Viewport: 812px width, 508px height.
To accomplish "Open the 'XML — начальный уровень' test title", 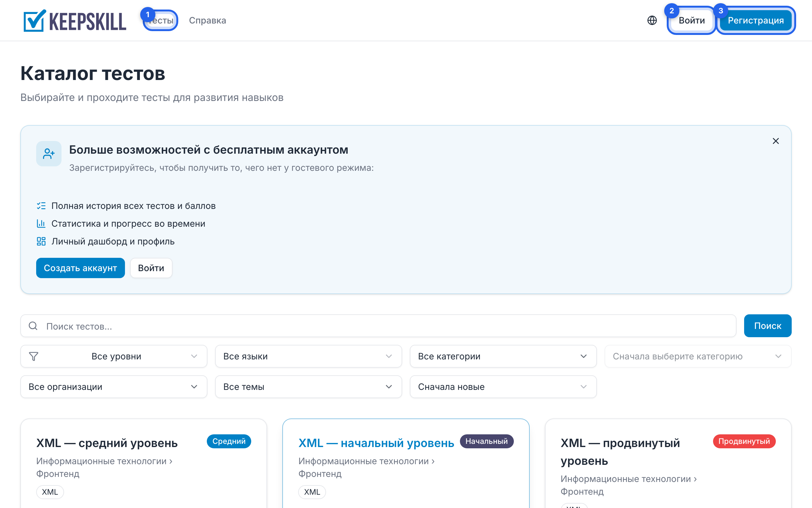I will point(376,443).
